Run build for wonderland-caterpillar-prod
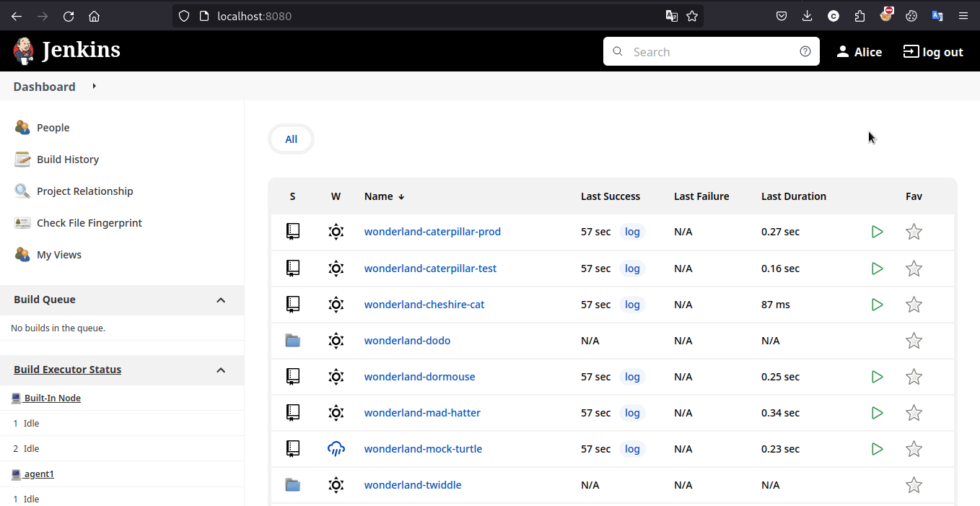The width and height of the screenshot is (980, 506). pos(877,232)
